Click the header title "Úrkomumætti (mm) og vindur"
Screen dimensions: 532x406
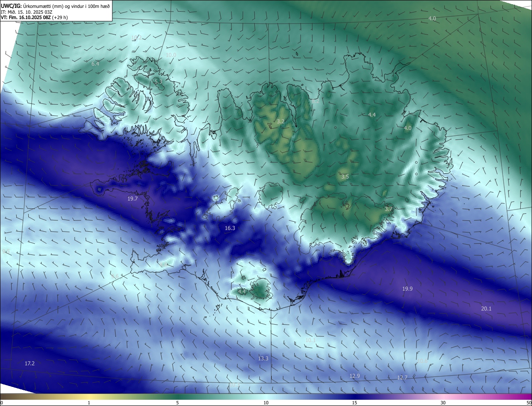tap(53, 6)
